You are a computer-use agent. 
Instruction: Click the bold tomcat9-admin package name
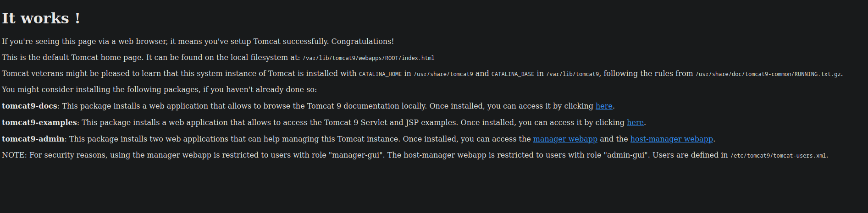(33, 139)
